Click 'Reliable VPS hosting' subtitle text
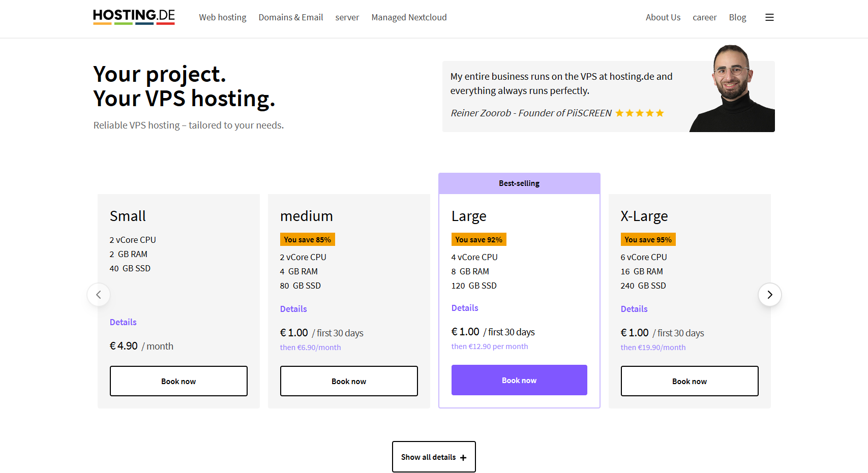The width and height of the screenshot is (868, 473). point(189,125)
